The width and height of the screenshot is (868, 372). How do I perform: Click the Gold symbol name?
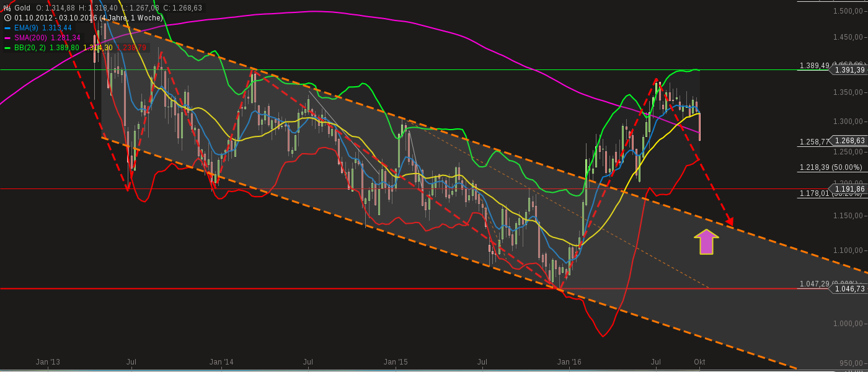[23, 8]
